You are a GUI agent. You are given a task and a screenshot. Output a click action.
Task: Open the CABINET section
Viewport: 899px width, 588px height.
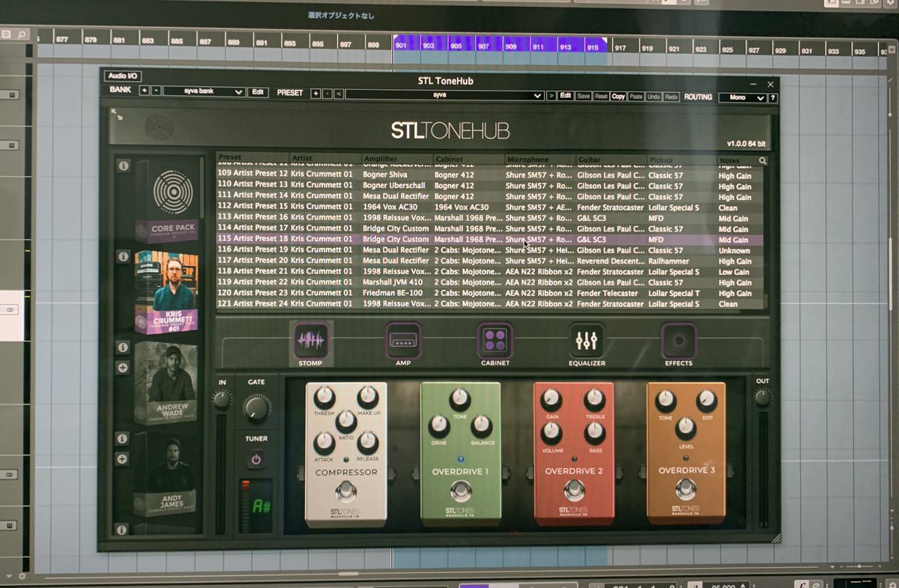(495, 344)
